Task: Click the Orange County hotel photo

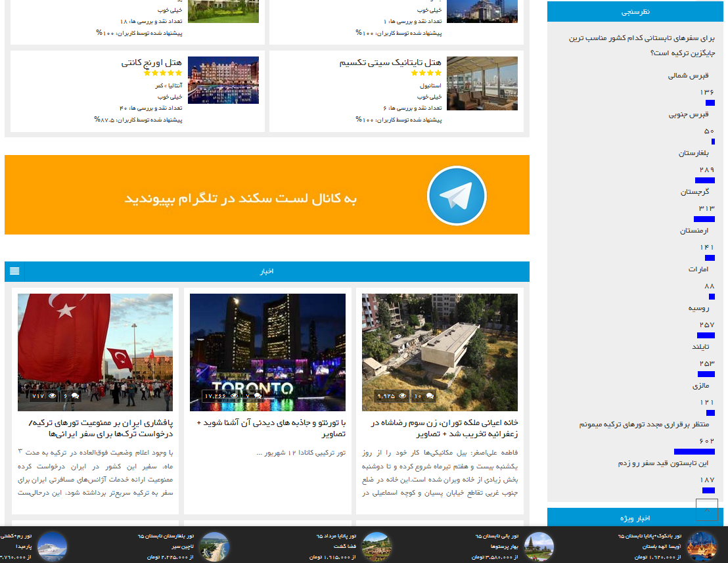Action: [x=223, y=80]
